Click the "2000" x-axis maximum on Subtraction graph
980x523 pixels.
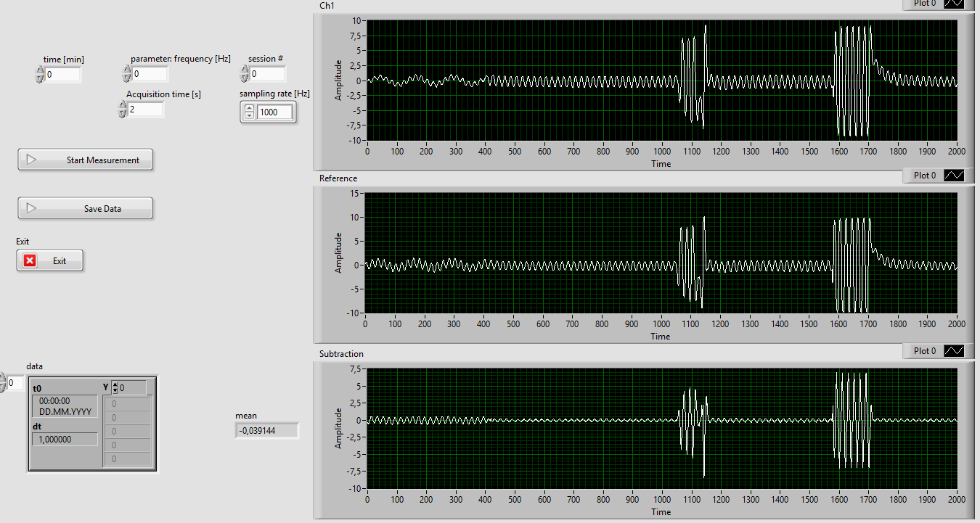click(x=957, y=499)
